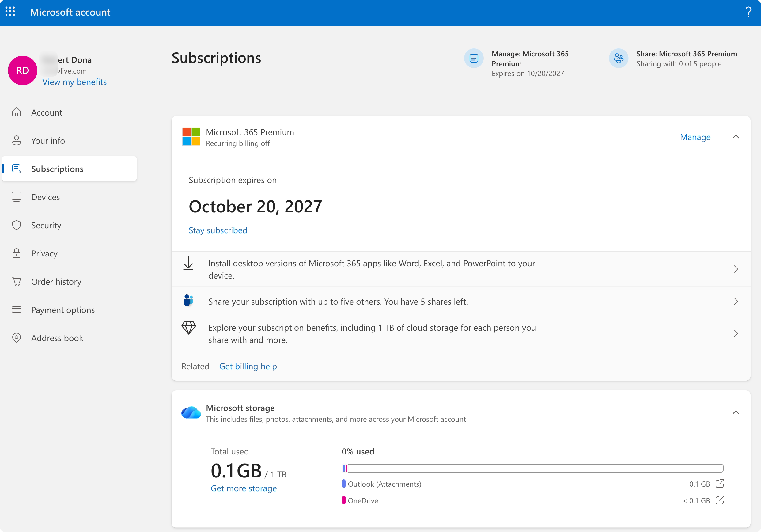Click the October 20, 2027 expiry date
761x532 pixels.
point(255,207)
